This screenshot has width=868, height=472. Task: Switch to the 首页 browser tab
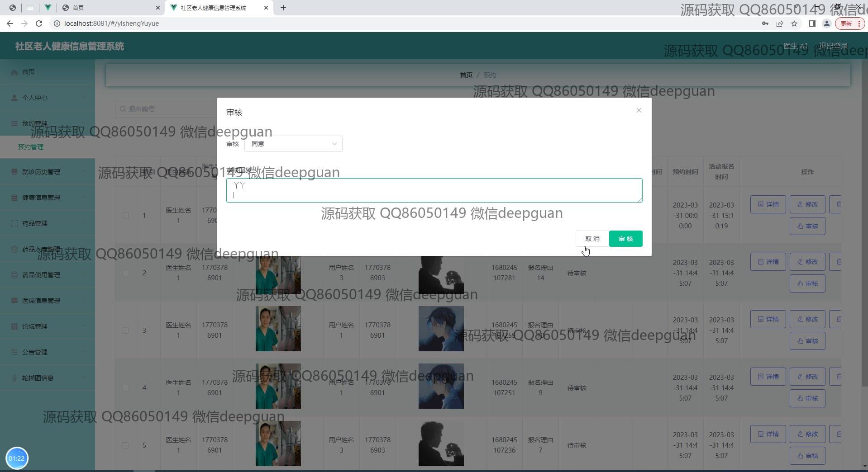click(111, 8)
